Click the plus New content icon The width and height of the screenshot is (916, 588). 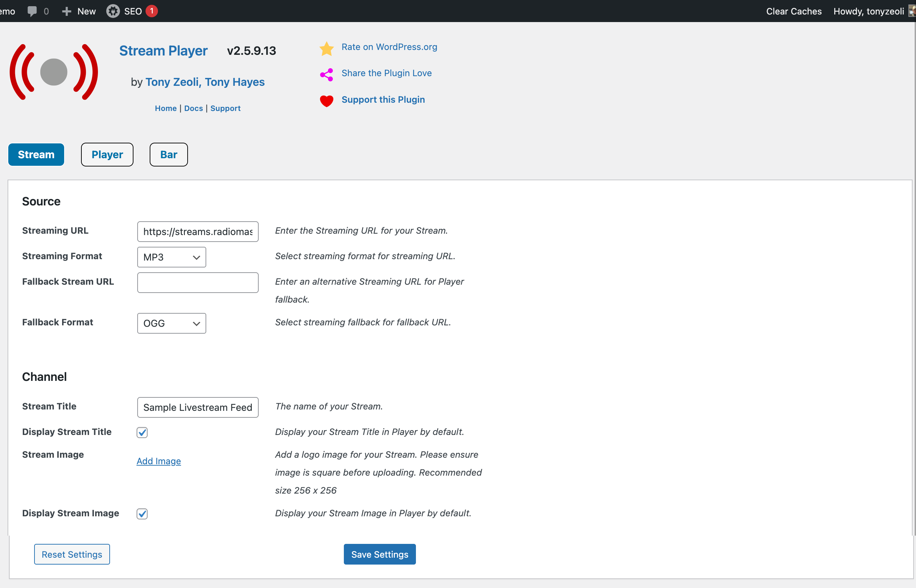pyautogui.click(x=67, y=11)
